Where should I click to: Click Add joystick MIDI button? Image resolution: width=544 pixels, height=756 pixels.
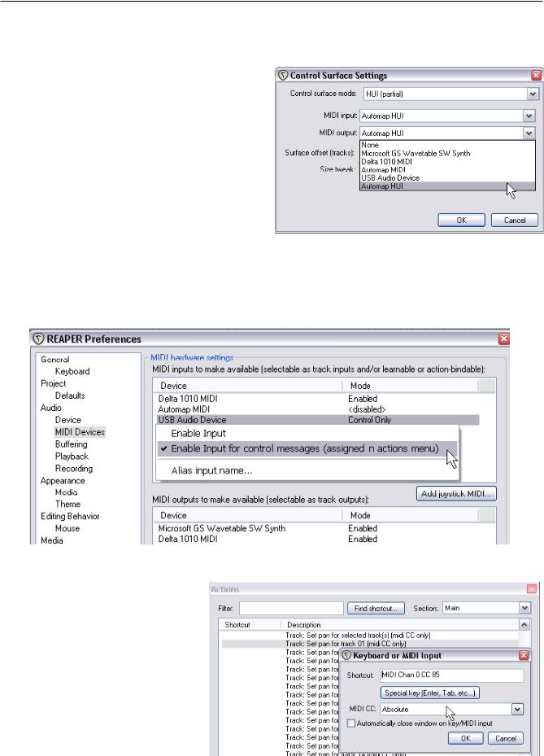456,494
